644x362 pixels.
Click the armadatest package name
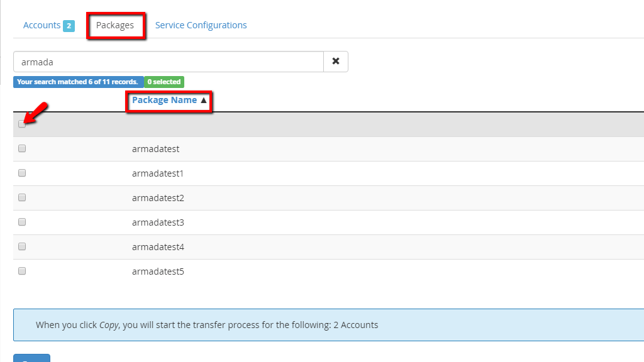tap(156, 149)
